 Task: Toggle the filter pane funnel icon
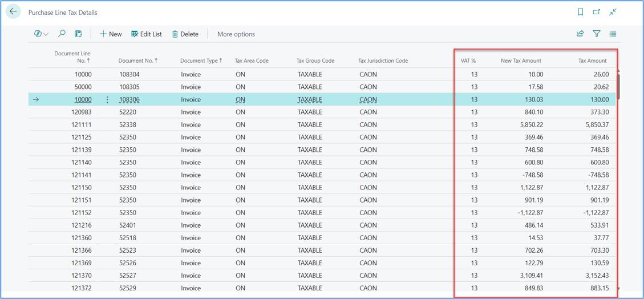click(597, 34)
